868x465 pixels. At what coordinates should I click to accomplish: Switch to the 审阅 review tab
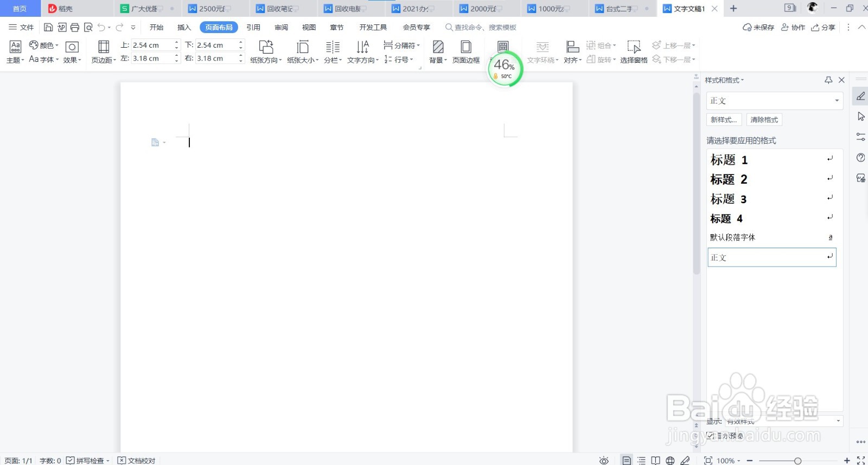tap(281, 27)
